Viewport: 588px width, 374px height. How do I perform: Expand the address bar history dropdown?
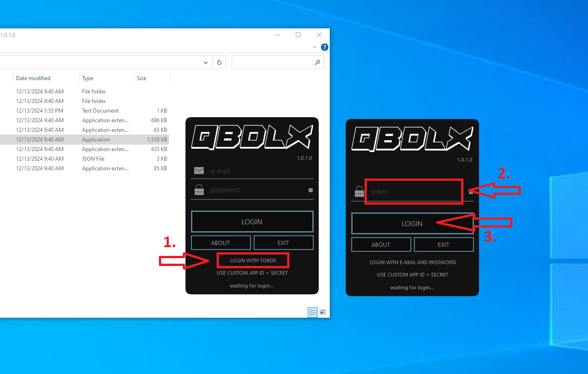[206, 62]
